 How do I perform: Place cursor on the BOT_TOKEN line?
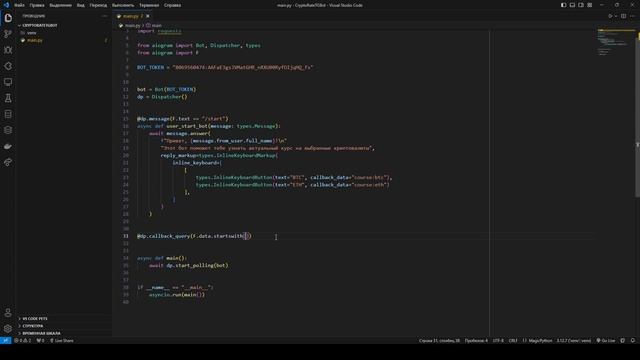pos(225,67)
